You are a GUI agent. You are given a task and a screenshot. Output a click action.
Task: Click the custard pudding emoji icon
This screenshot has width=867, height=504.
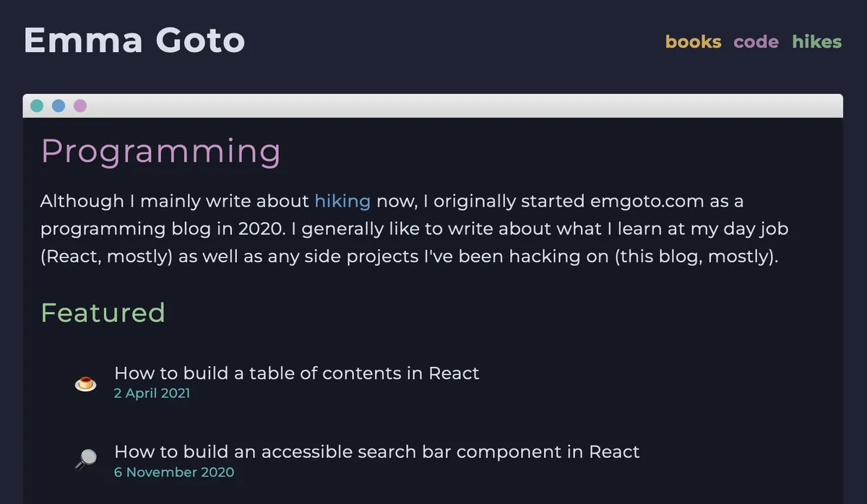pyautogui.click(x=85, y=383)
